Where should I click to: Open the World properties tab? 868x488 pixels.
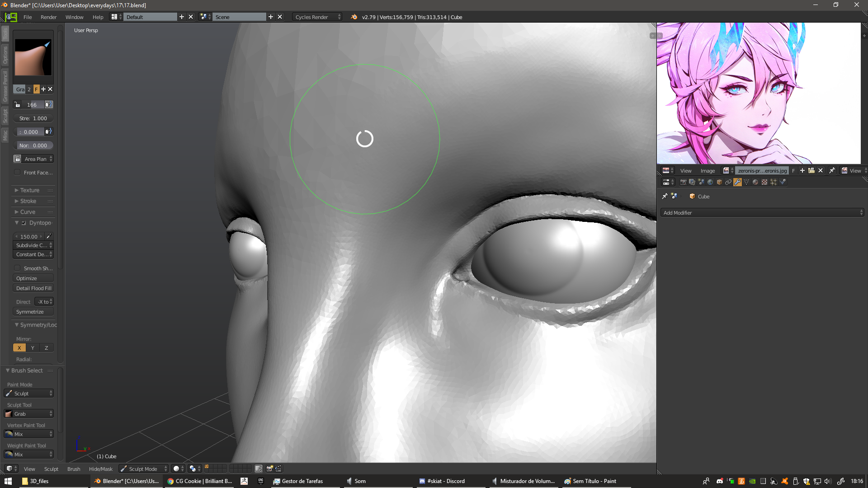(710, 182)
